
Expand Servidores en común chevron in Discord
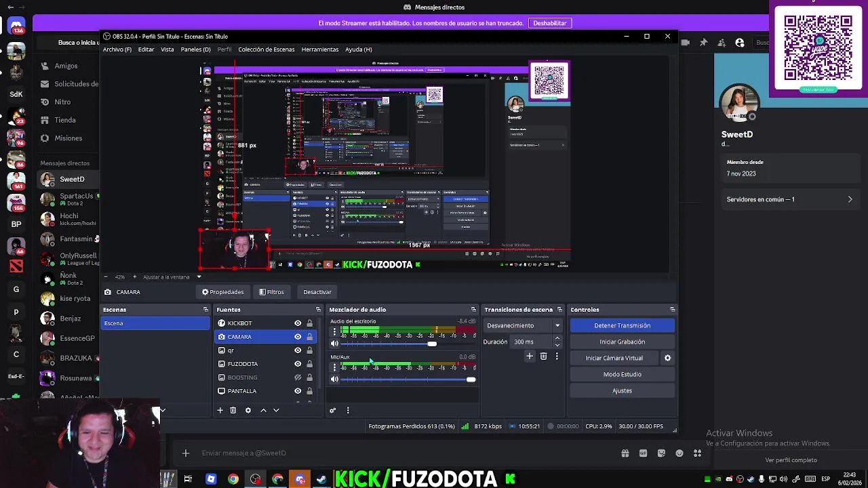tap(850, 199)
